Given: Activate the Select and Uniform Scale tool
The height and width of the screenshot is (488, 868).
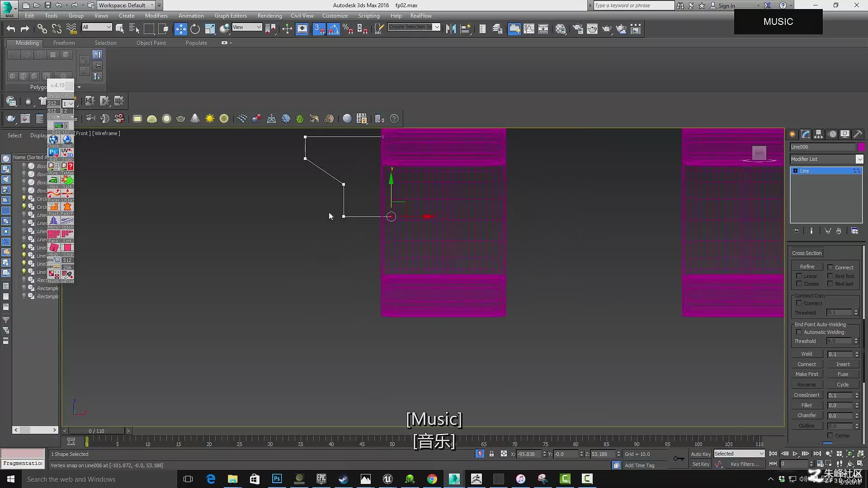Looking at the screenshot, I should [210, 29].
